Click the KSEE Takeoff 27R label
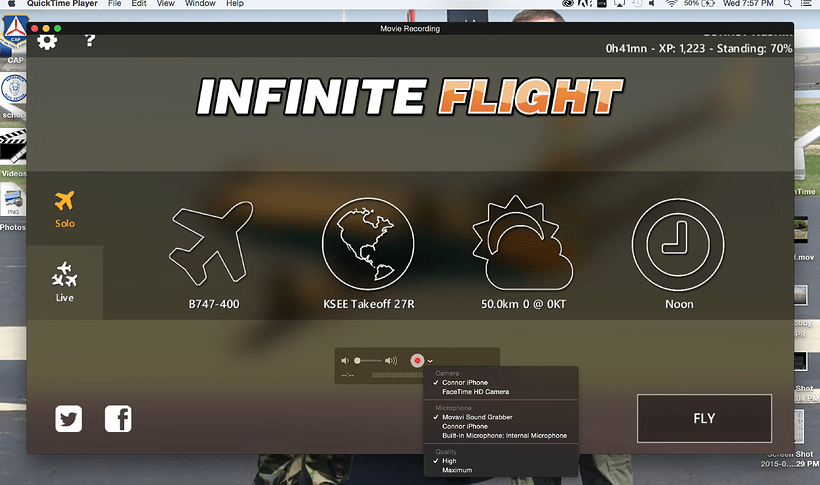 (x=369, y=304)
